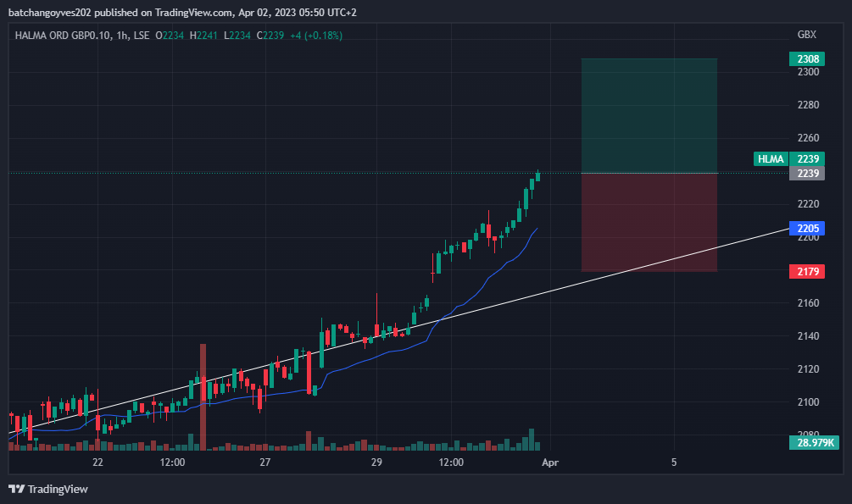Click the red long-position stop zone
This screenshot has height=504, width=852.
pyautogui.click(x=649, y=222)
